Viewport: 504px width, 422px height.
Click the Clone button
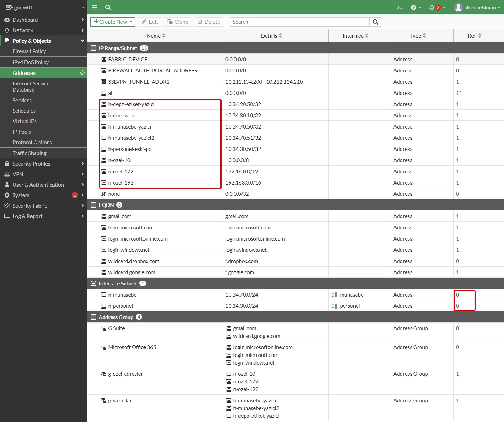(177, 22)
